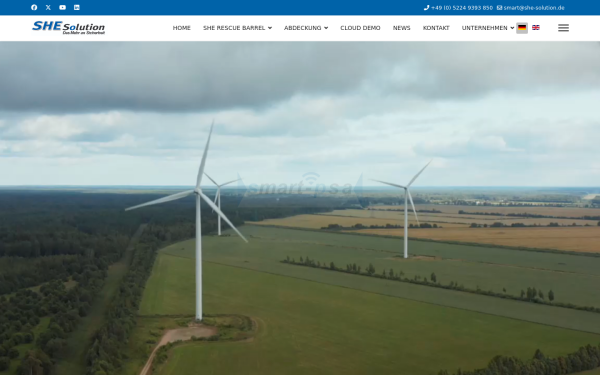
Task: Open the LinkedIn social icon
Action: (x=77, y=7)
